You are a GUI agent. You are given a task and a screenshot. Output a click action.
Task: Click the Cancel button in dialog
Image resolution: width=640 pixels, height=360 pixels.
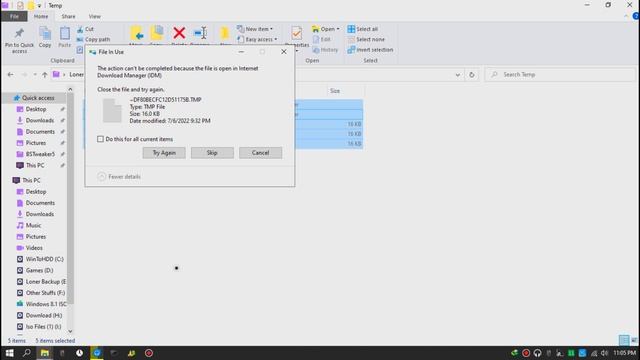(x=260, y=153)
